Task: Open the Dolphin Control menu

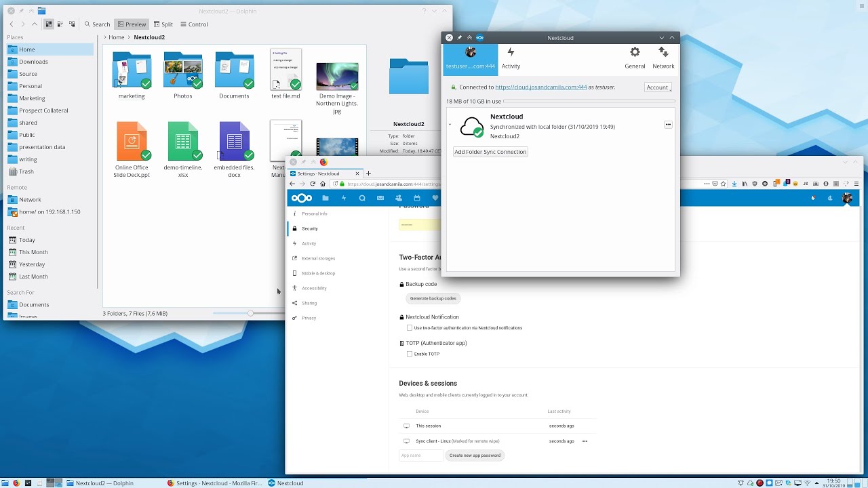Action: click(193, 24)
